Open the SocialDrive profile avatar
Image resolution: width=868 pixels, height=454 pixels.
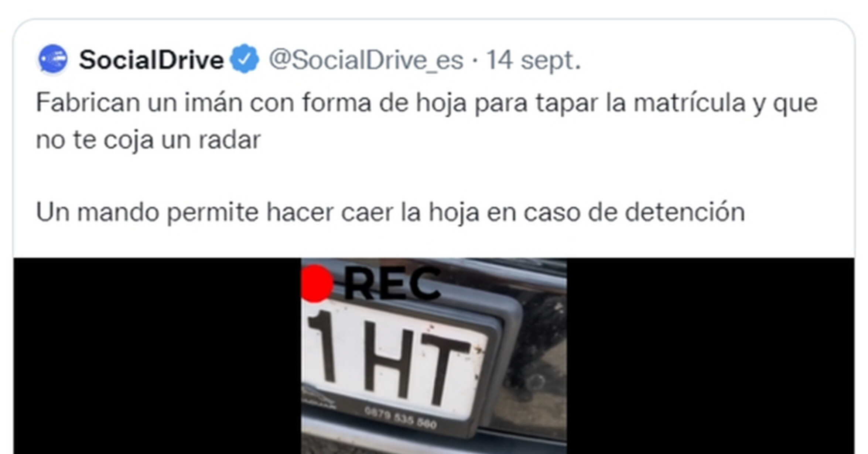pos(53,59)
